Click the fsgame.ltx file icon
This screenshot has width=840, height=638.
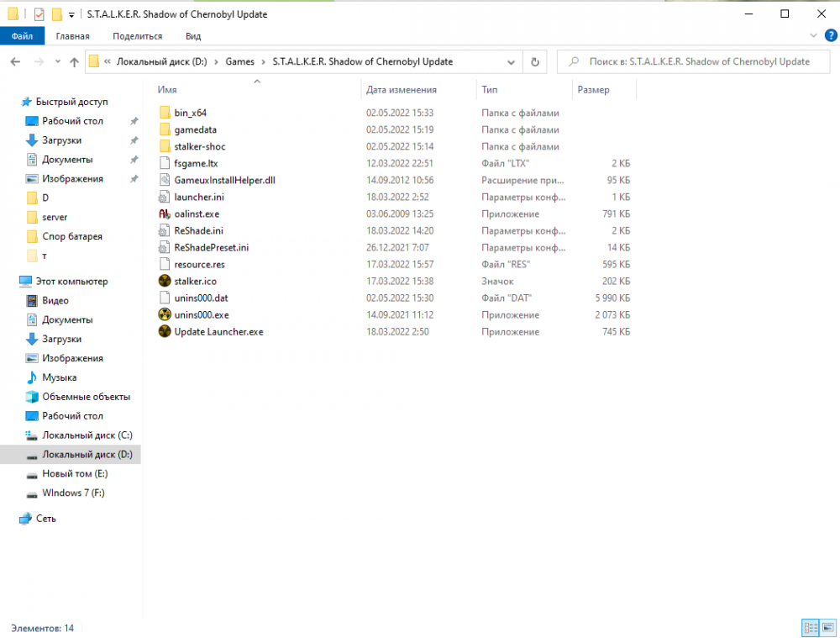(x=165, y=163)
